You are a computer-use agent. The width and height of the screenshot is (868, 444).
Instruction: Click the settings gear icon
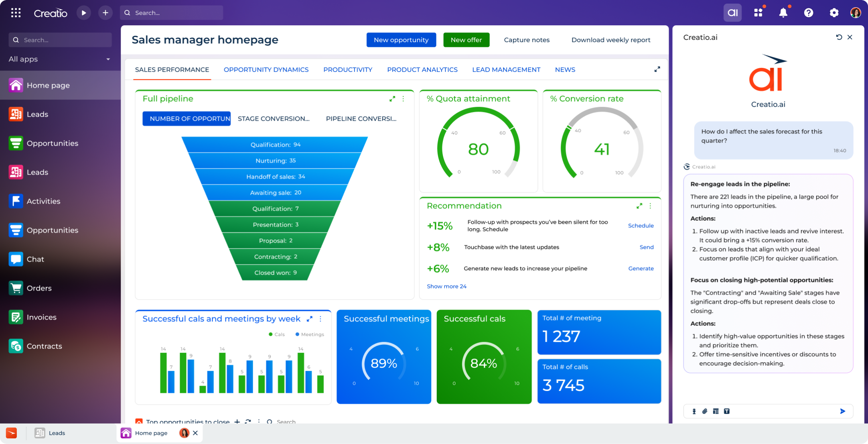tap(834, 12)
